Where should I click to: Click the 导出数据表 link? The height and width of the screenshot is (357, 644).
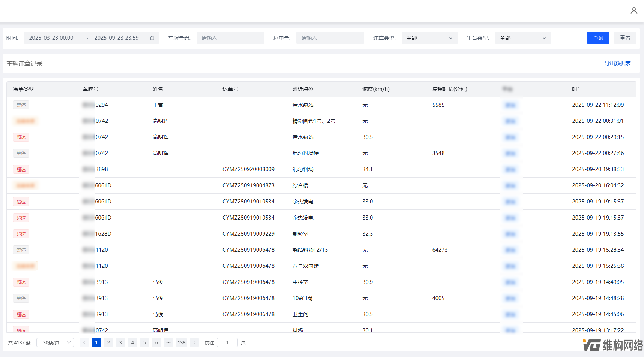617,63
